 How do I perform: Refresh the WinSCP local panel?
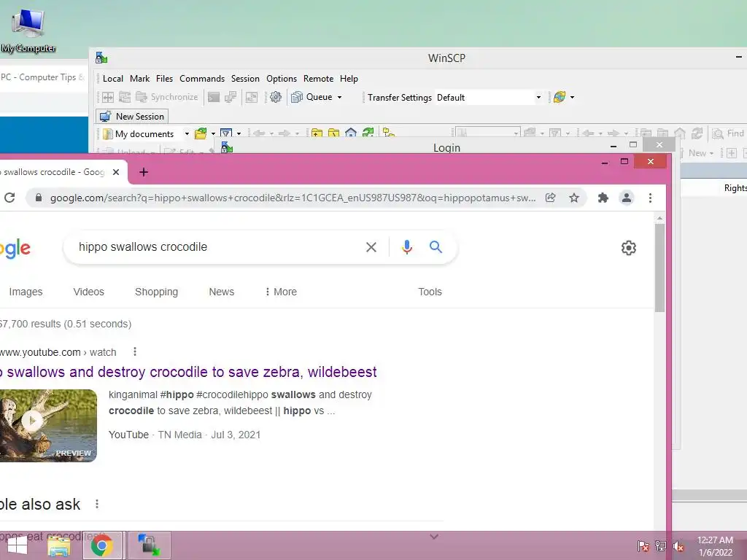pos(368,133)
